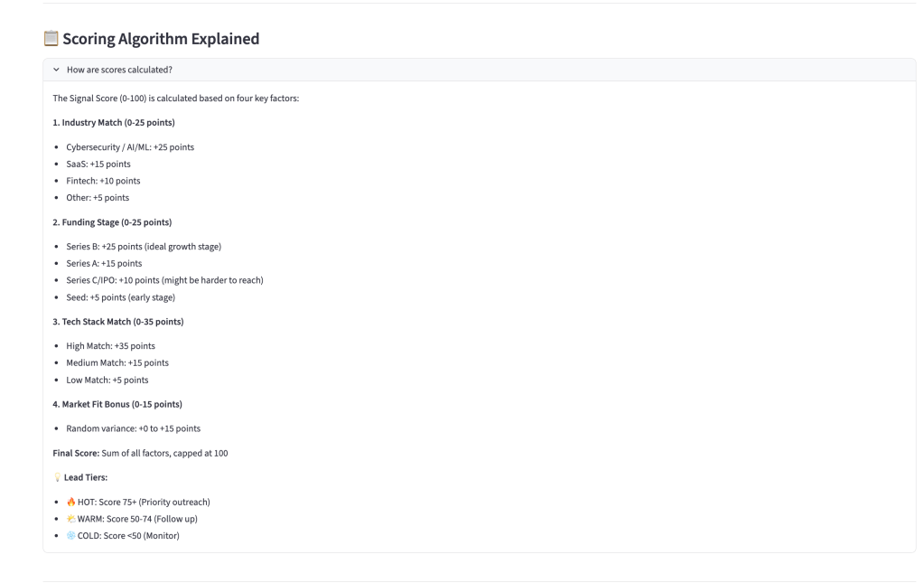Click the 'Industry Match (0-25 points)' heading
924x583 pixels.
(x=114, y=122)
